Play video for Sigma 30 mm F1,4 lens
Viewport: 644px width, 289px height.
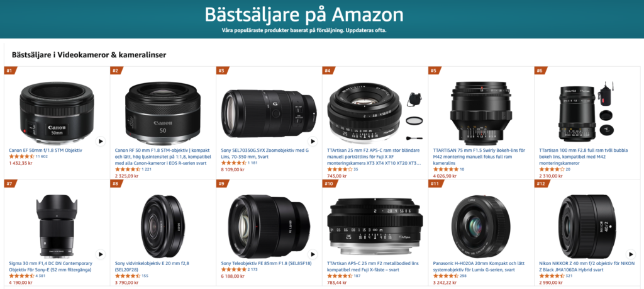[x=101, y=254]
